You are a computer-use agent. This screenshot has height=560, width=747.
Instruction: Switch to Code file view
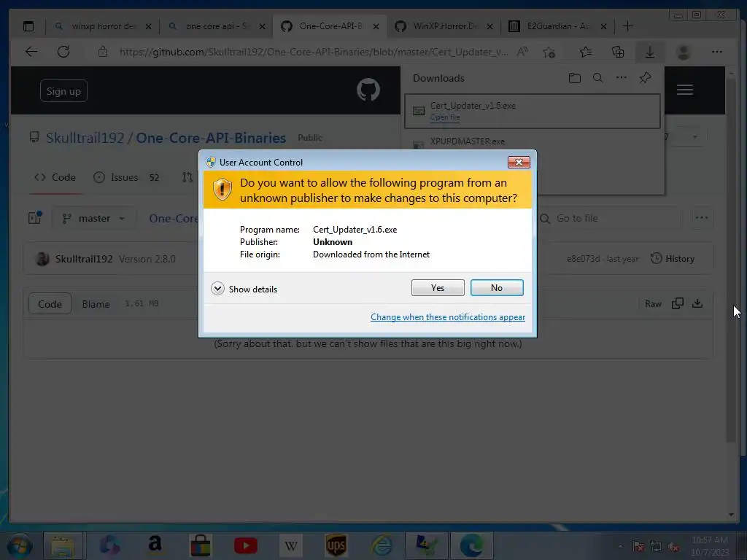point(50,304)
